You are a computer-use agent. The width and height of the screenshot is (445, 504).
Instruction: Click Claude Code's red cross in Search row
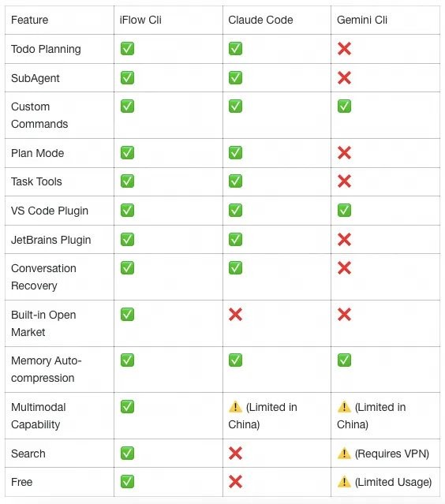(235, 454)
